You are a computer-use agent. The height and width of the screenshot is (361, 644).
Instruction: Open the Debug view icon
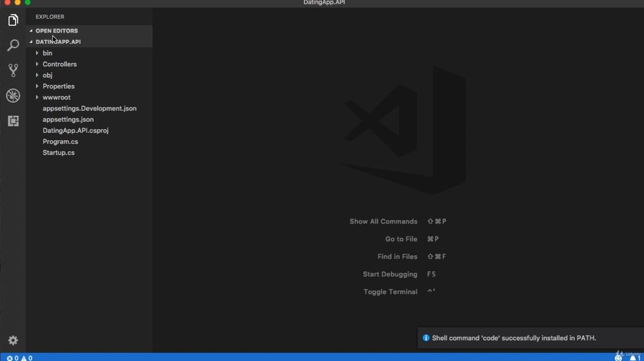click(x=13, y=96)
